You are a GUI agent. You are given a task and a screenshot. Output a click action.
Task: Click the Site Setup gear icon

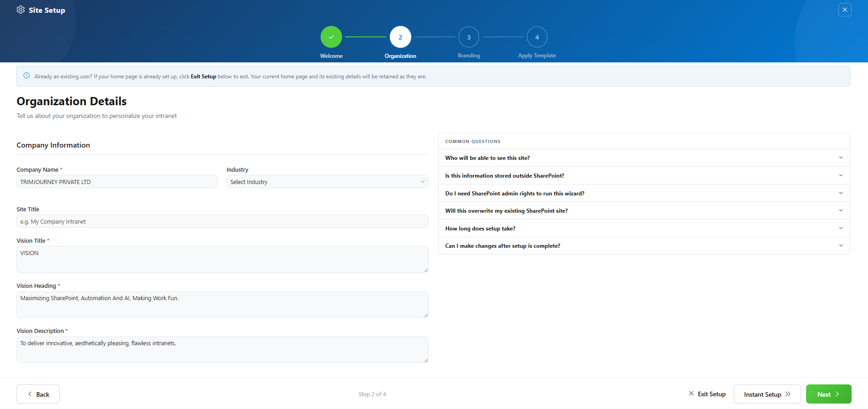(x=20, y=10)
